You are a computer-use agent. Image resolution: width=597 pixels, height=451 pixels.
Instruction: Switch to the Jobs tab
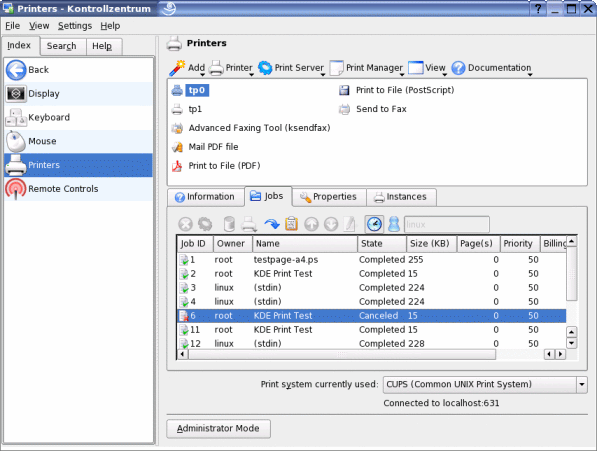point(268,196)
